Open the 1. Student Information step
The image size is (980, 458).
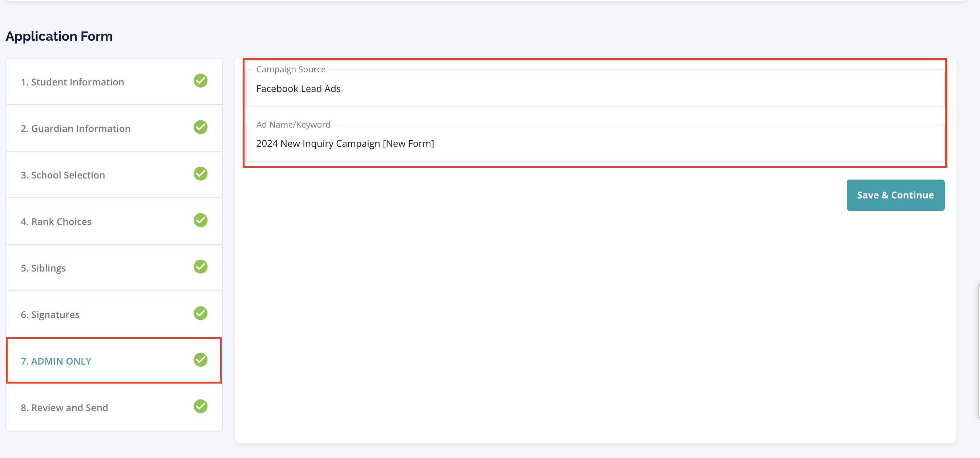tap(72, 82)
